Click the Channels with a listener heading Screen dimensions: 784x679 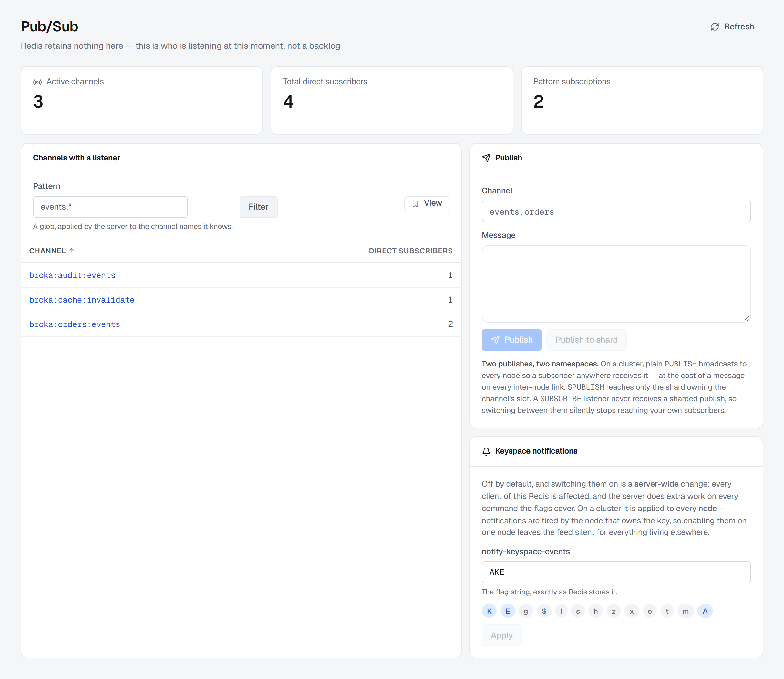click(76, 158)
